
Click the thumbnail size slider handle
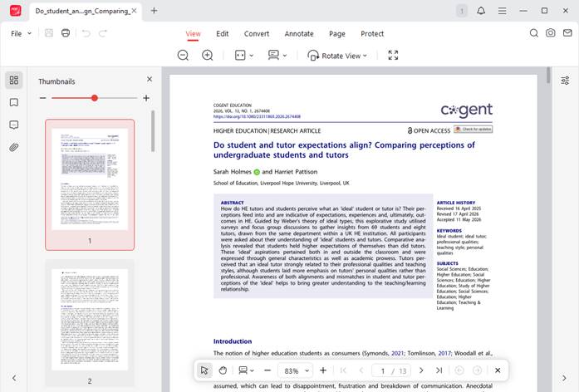[95, 98]
